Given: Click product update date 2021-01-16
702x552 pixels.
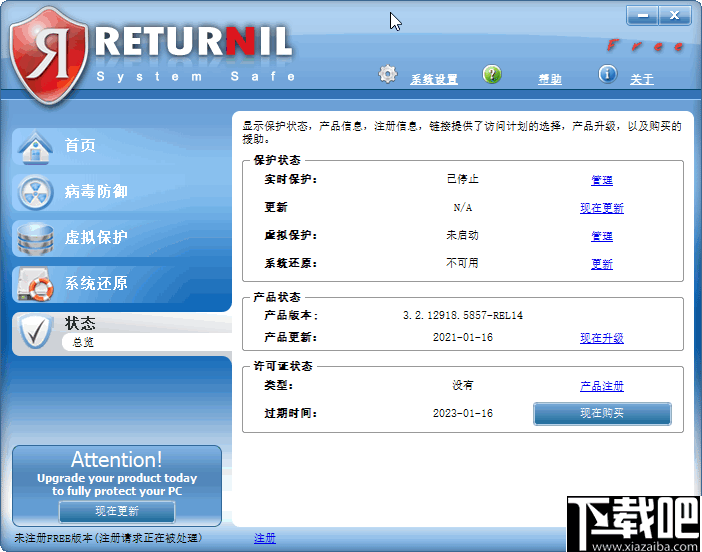Looking at the screenshot, I should 462,338.
